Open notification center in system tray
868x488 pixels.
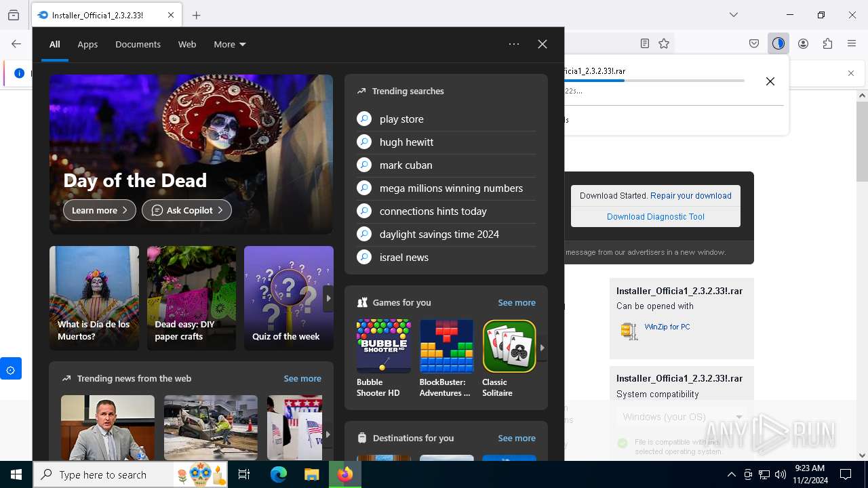point(846,474)
